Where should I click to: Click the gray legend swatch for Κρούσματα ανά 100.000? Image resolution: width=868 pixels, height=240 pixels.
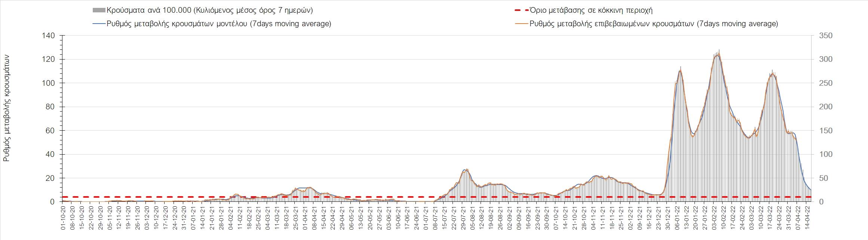[99, 10]
